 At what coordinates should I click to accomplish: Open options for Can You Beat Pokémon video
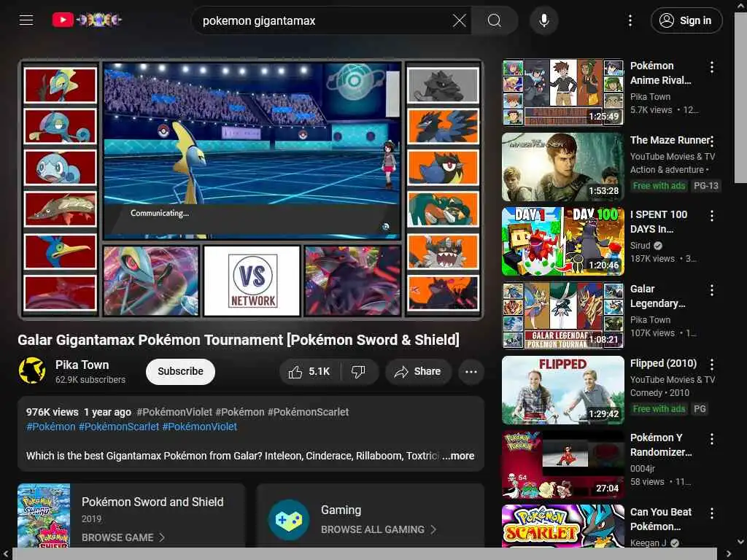(x=712, y=513)
